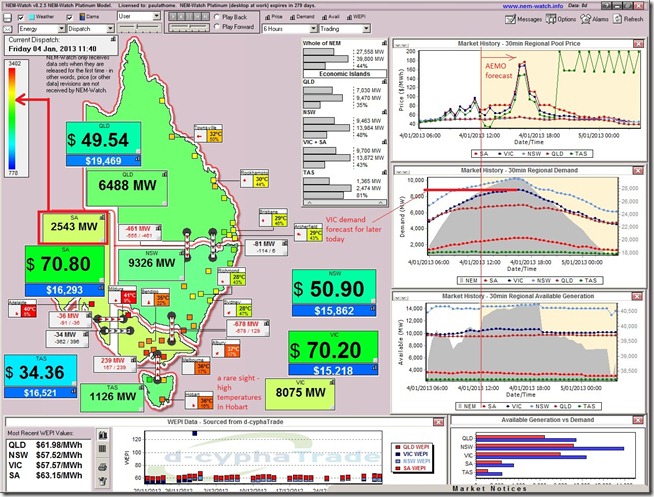The width and height of the screenshot is (654, 497).
Task: Click the envelope icon beside Energy dropdown
Action: click(x=8, y=29)
